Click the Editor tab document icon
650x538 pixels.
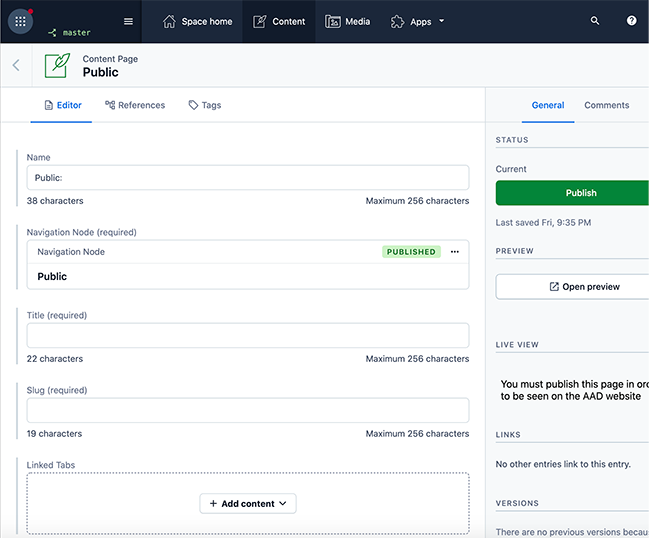(49, 105)
